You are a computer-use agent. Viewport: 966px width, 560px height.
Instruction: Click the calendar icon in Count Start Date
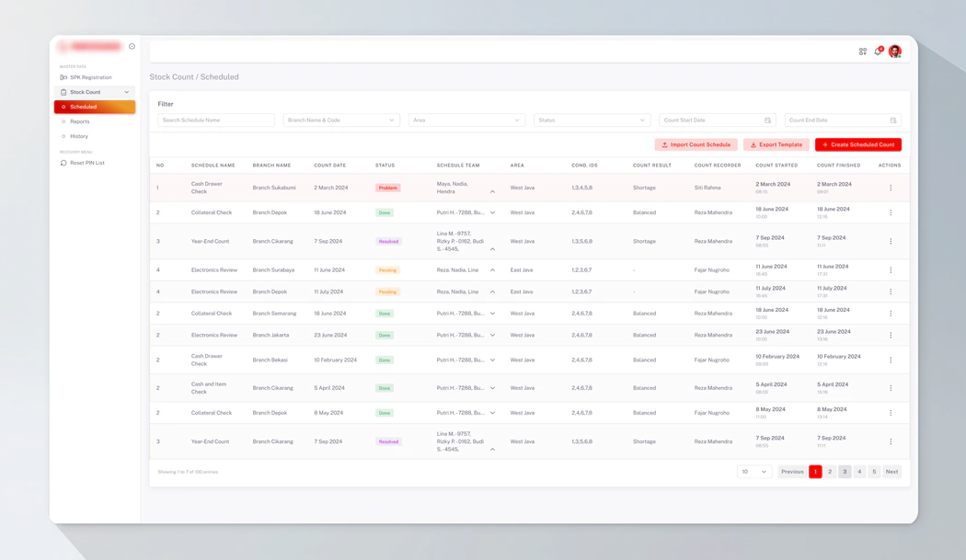pos(767,120)
